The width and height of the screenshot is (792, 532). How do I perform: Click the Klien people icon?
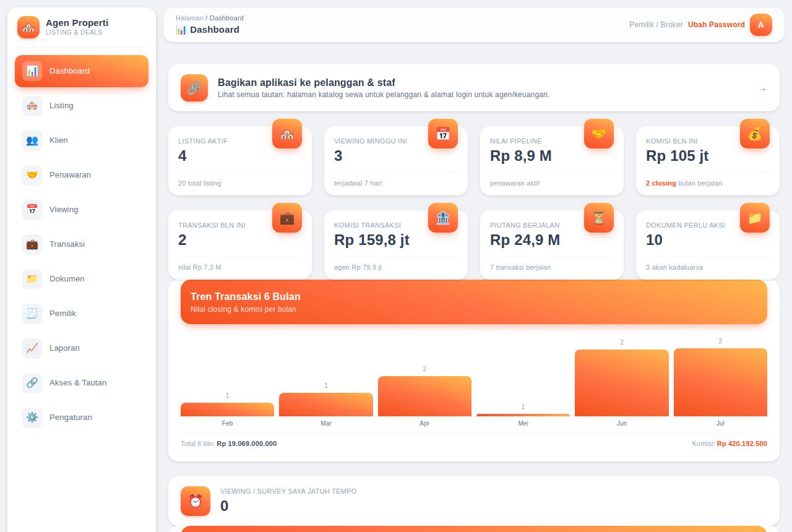pos(32,140)
